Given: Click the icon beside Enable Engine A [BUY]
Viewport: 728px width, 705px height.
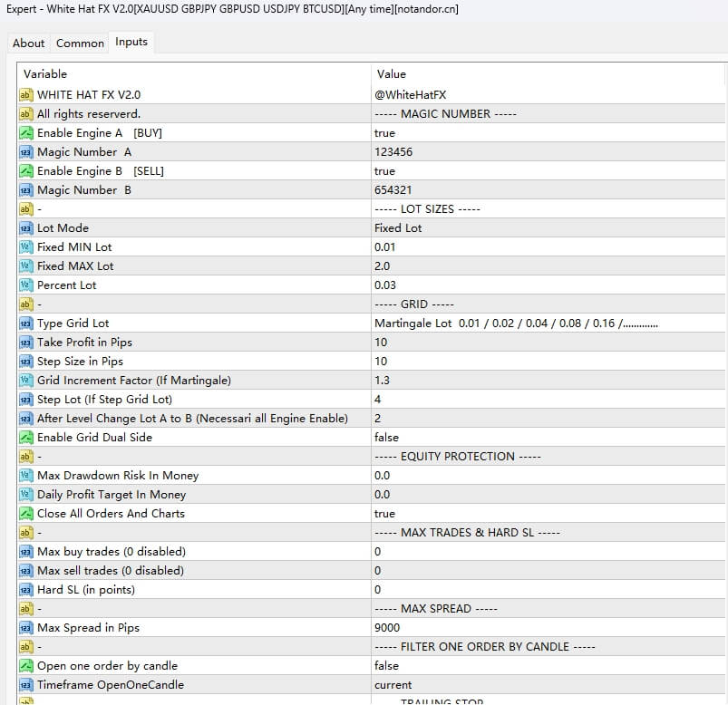Looking at the screenshot, I should point(25,133).
